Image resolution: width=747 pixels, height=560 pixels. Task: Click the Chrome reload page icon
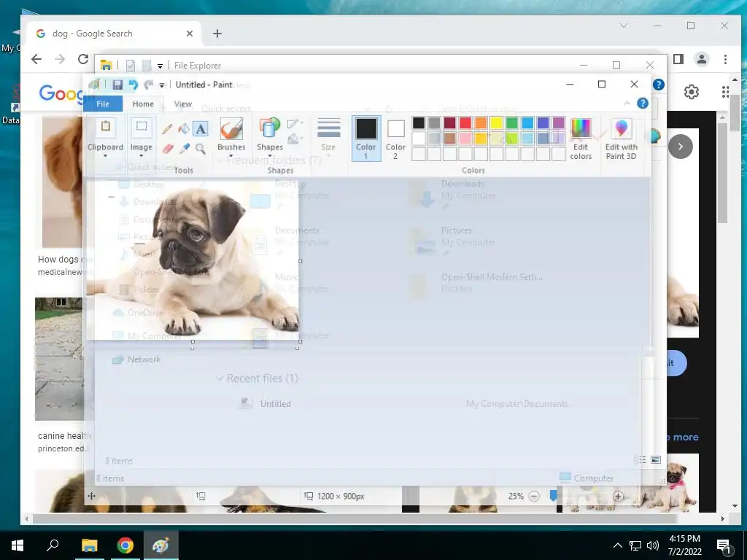pyautogui.click(x=83, y=59)
